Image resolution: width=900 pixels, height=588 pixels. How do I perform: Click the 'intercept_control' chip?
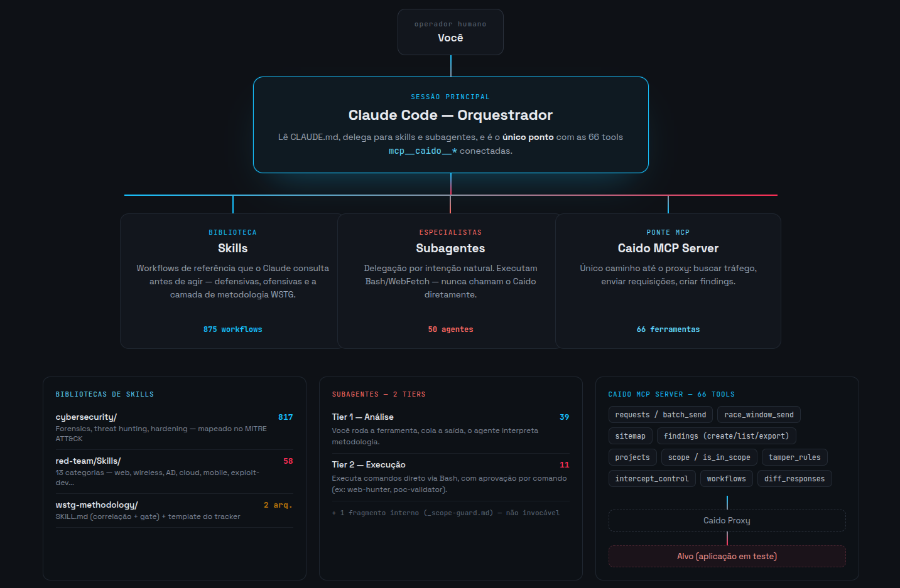(652, 479)
